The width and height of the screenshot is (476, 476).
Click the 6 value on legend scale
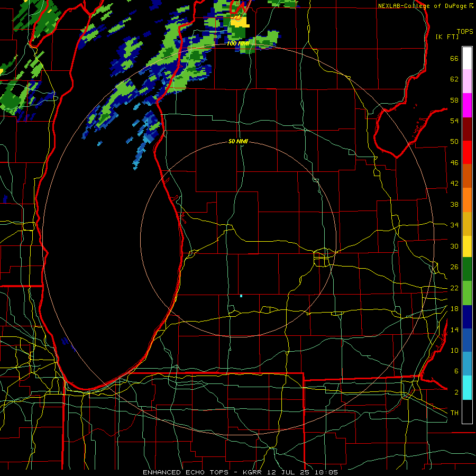click(x=456, y=371)
